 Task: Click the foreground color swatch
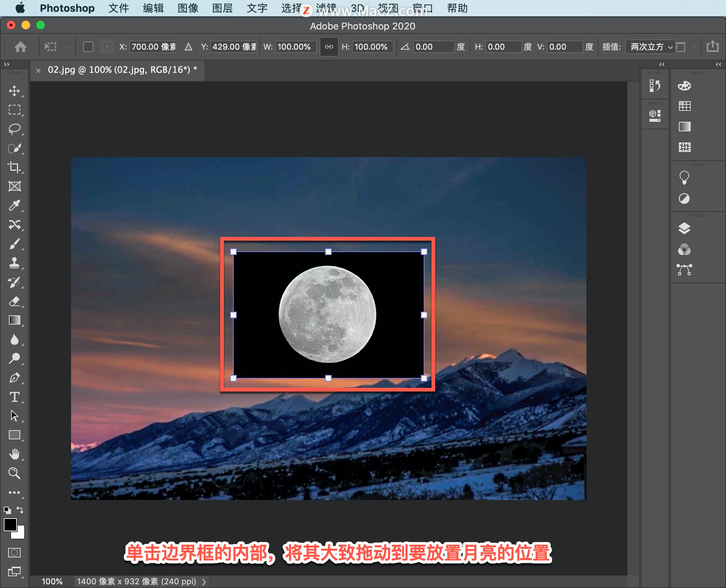coord(10,525)
